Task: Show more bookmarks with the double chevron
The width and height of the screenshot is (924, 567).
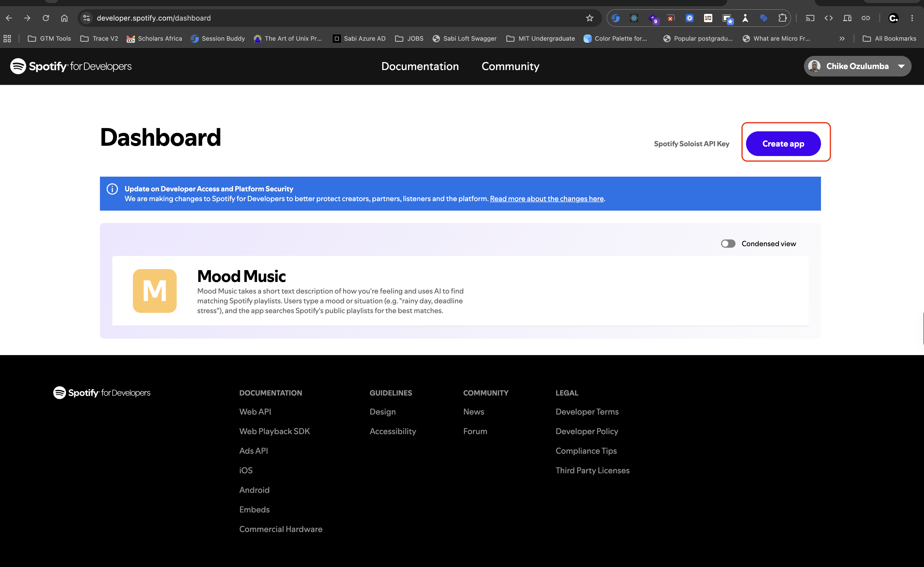Action: click(842, 39)
